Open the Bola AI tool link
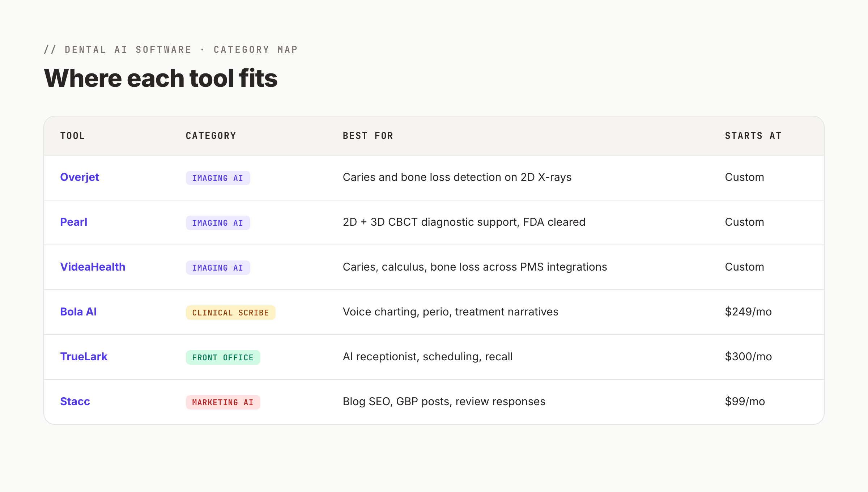The image size is (868, 492). click(x=78, y=312)
